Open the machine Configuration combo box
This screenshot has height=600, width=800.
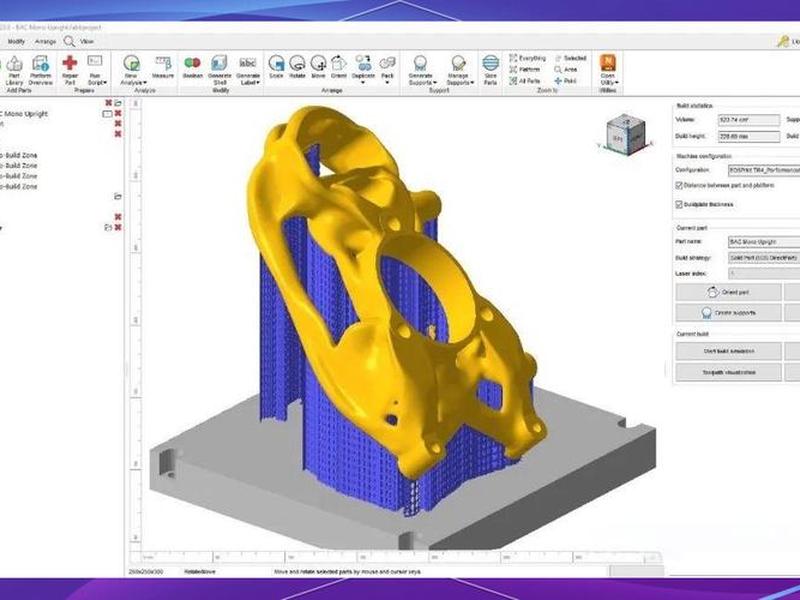(764, 170)
